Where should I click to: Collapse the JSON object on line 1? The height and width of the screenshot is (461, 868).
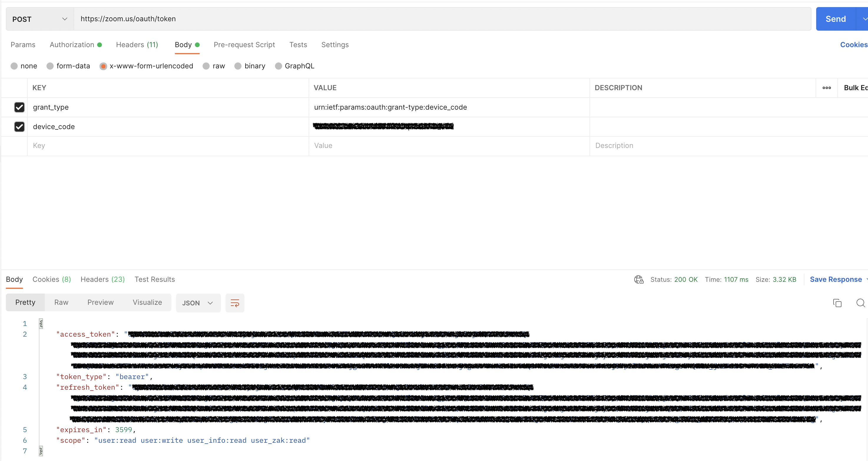tap(41, 323)
